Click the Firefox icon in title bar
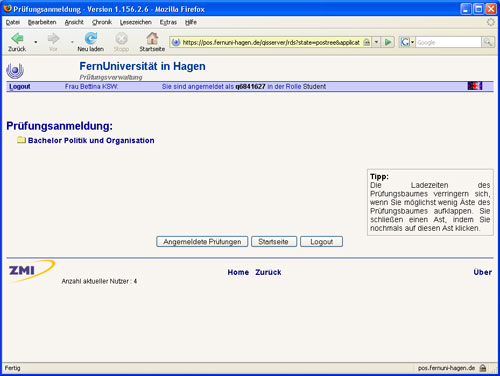500x376 pixels. (x=7, y=8)
